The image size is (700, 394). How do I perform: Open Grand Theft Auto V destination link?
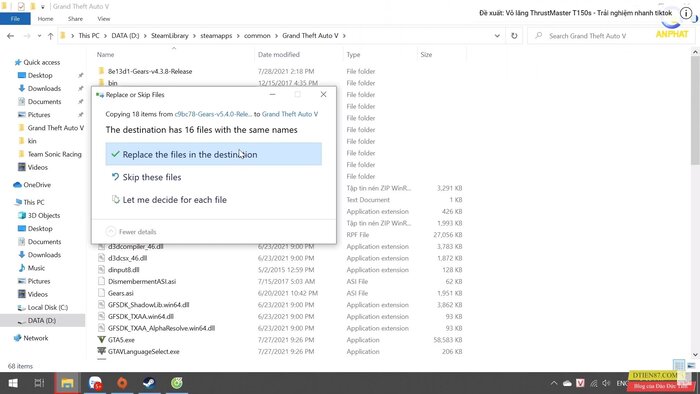click(x=290, y=114)
